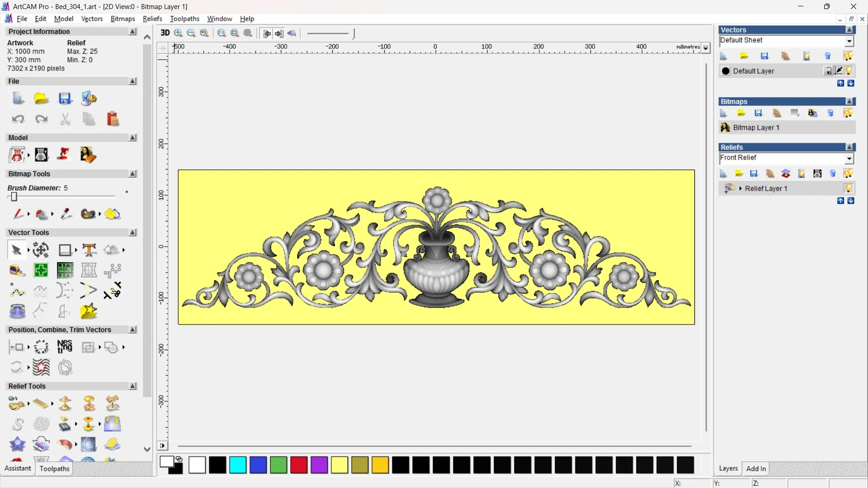Open the Default Sheet dropdown

849,41
